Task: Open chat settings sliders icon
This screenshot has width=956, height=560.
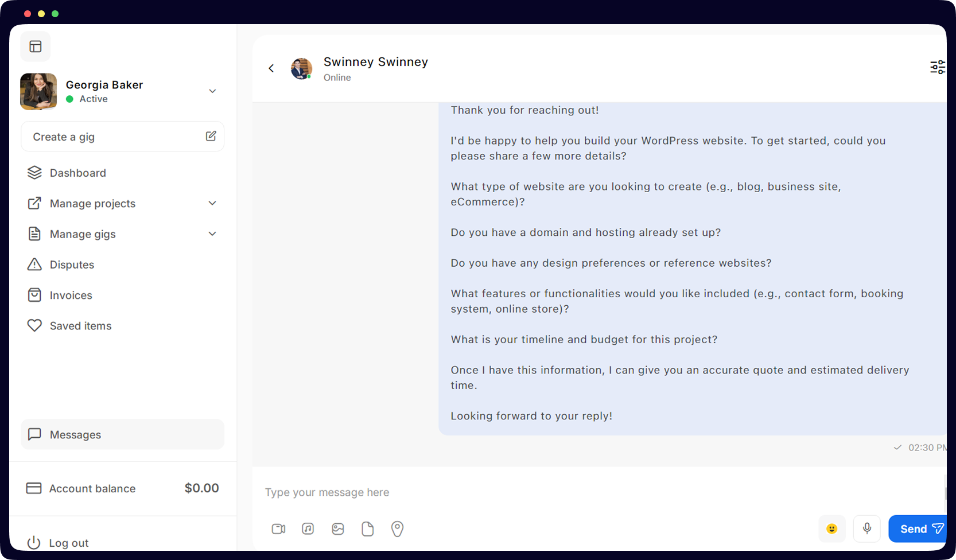Action: coord(938,67)
